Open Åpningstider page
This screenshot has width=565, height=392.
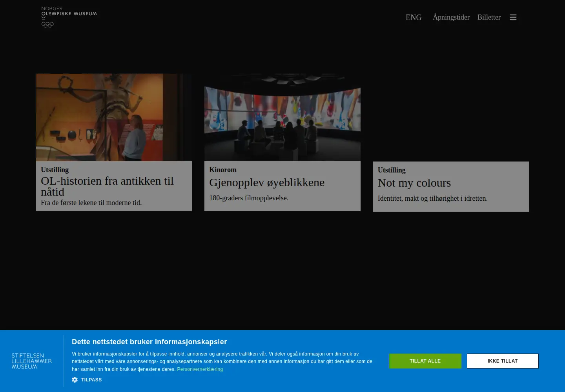point(451,17)
